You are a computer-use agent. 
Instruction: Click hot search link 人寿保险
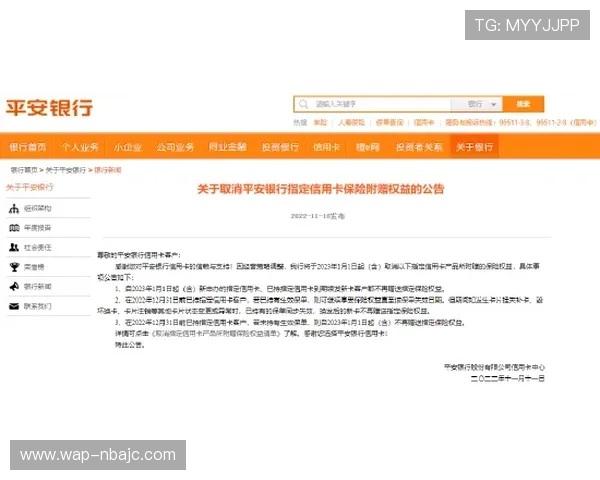point(351,122)
